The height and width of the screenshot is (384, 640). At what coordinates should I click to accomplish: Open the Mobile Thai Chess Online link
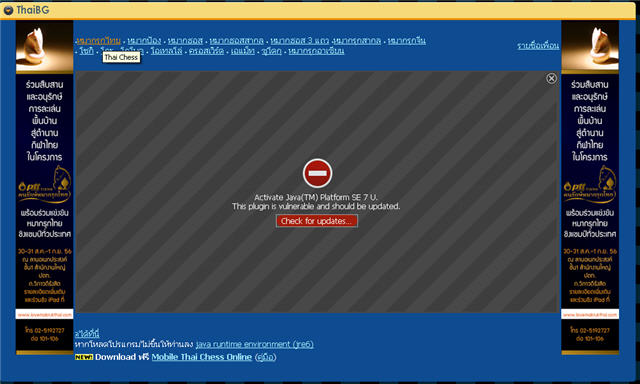point(202,357)
